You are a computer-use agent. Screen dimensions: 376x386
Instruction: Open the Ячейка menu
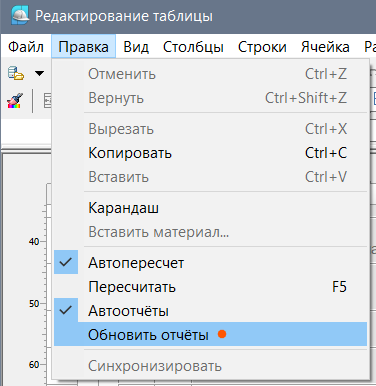(325, 47)
